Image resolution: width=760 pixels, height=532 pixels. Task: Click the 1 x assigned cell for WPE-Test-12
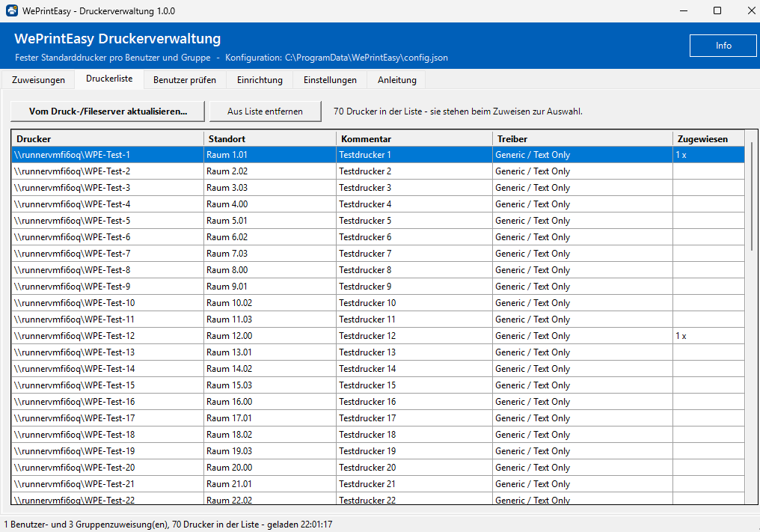click(x=708, y=336)
